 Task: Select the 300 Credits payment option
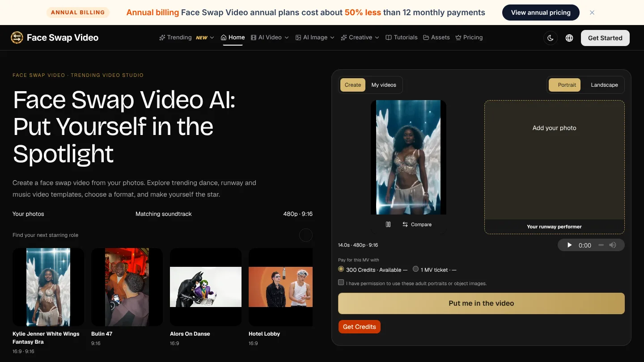coord(341,269)
